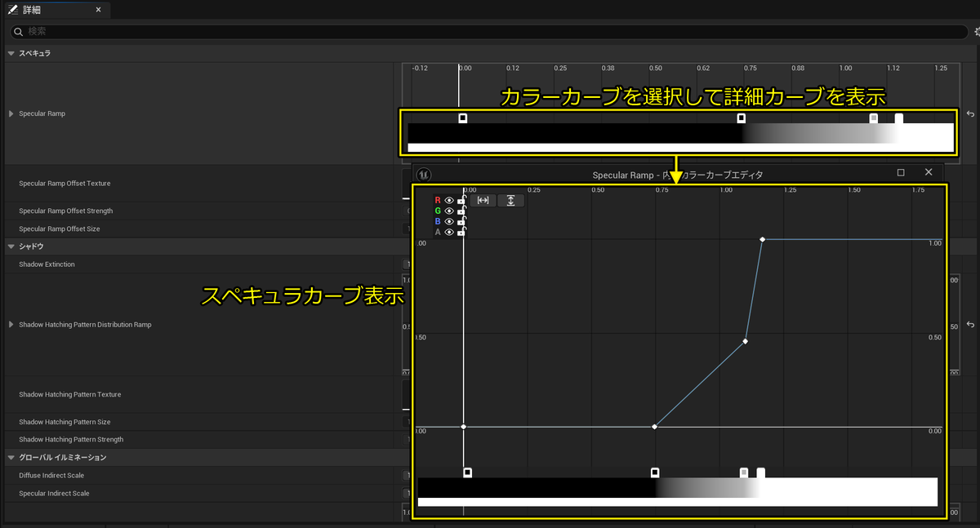
Task: Click the fit horizontal zoom icon
Action: pyautogui.click(x=483, y=201)
